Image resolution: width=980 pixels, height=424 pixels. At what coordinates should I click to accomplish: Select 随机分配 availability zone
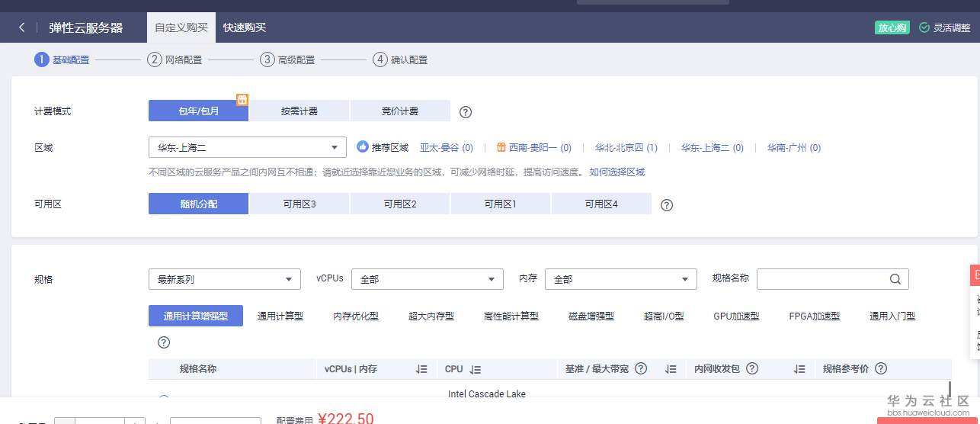(199, 204)
